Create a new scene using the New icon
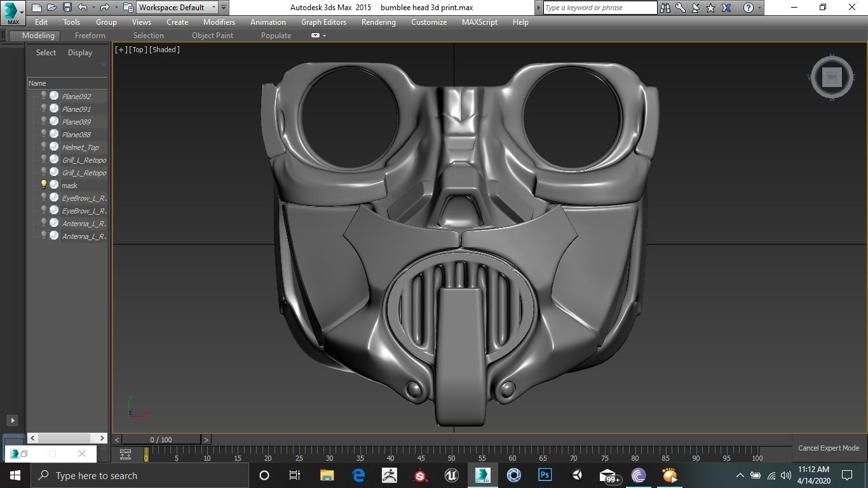Viewport: 868px width, 488px height. click(37, 8)
